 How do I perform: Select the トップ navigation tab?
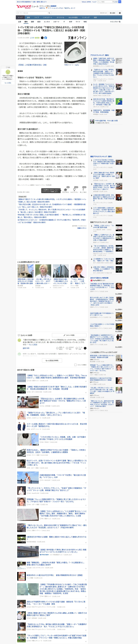(x=20, y=17)
